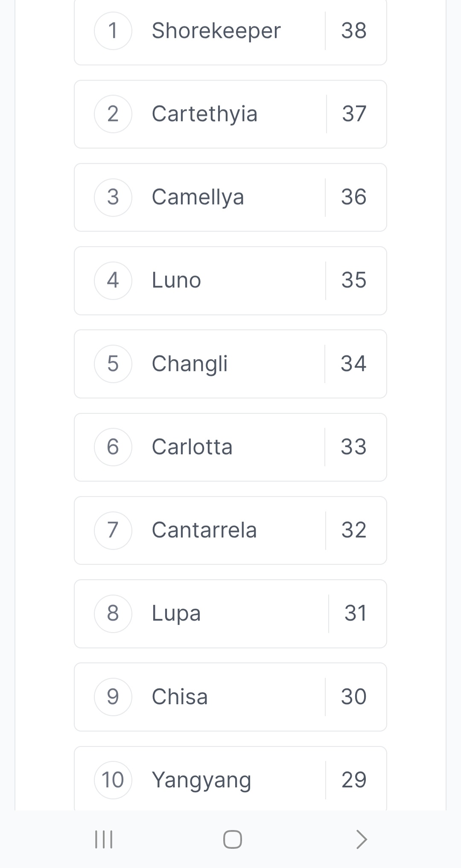Tap the Yangyang name label
This screenshot has width=461, height=868.
pos(201,781)
